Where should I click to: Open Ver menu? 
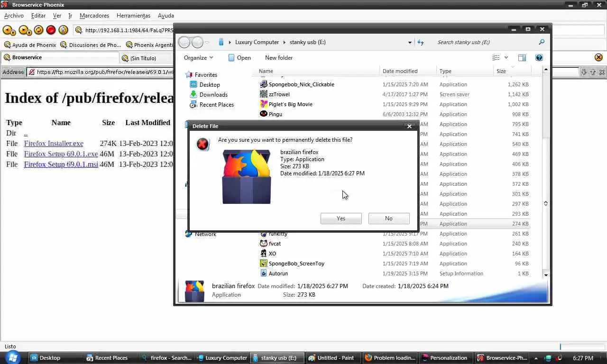pos(57,16)
